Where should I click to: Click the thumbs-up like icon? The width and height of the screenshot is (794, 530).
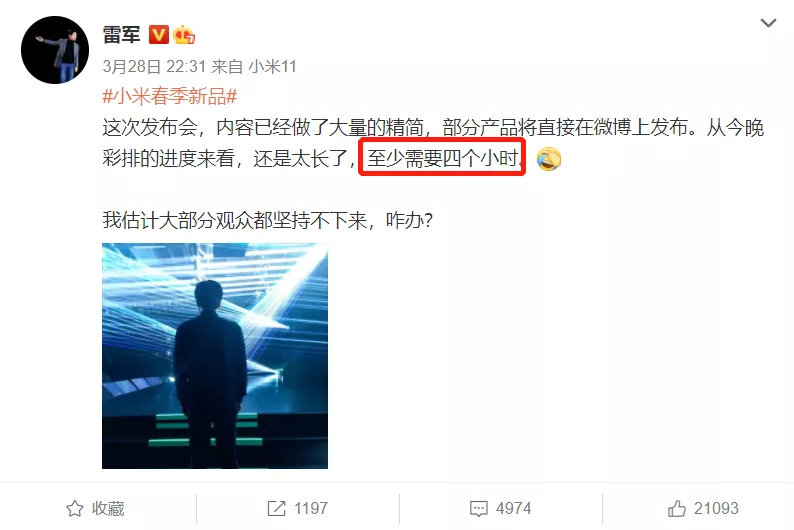tap(677, 508)
